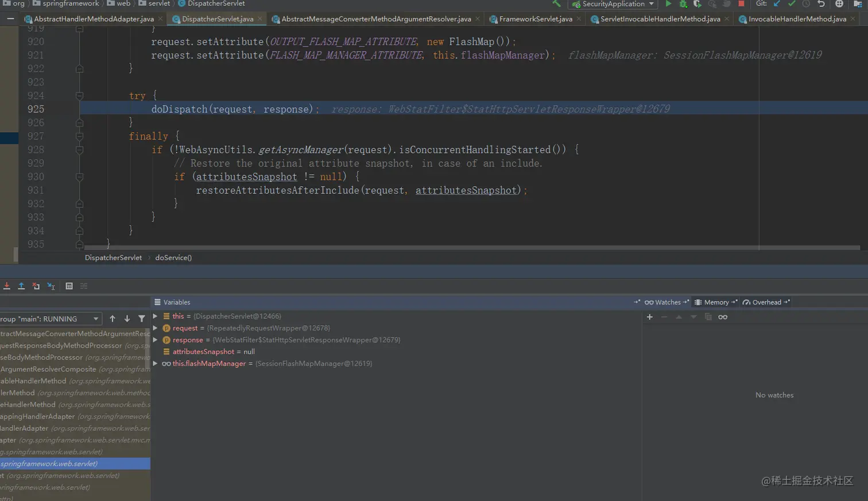Click the springframework breadcrumb in navigation bar
Viewport: 868px width, 501px height.
click(x=66, y=3)
